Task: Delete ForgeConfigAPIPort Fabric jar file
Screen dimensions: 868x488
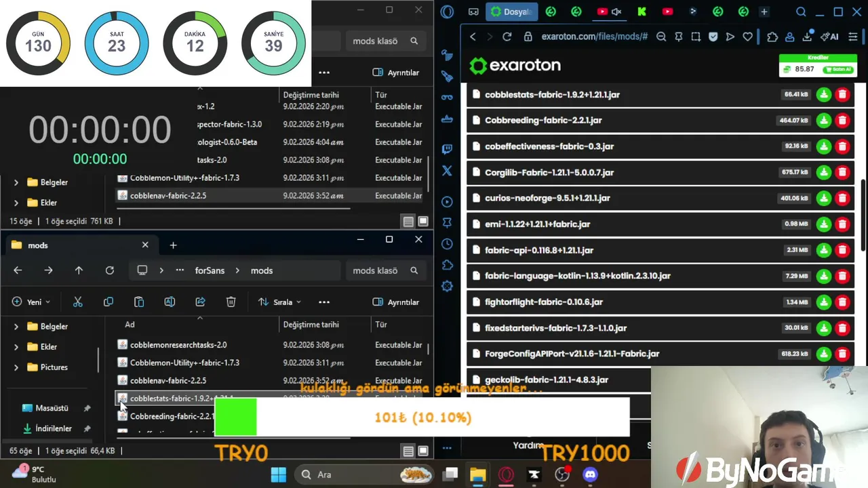Action: coord(842,354)
